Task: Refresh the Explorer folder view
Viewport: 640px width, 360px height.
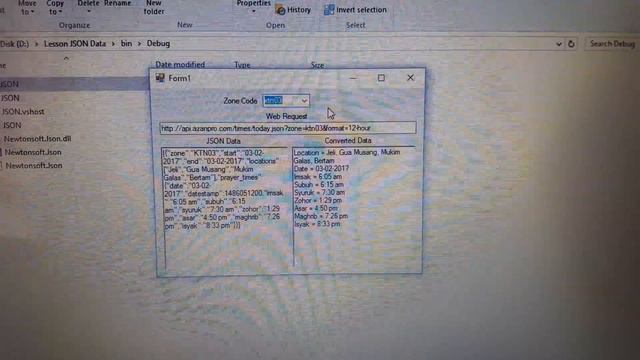Action: (x=571, y=44)
